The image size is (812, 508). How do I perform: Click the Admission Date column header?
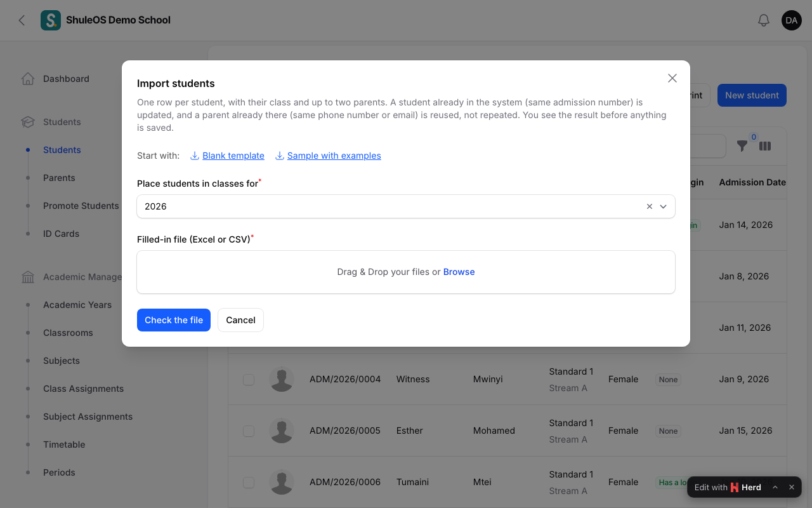pyautogui.click(x=752, y=182)
